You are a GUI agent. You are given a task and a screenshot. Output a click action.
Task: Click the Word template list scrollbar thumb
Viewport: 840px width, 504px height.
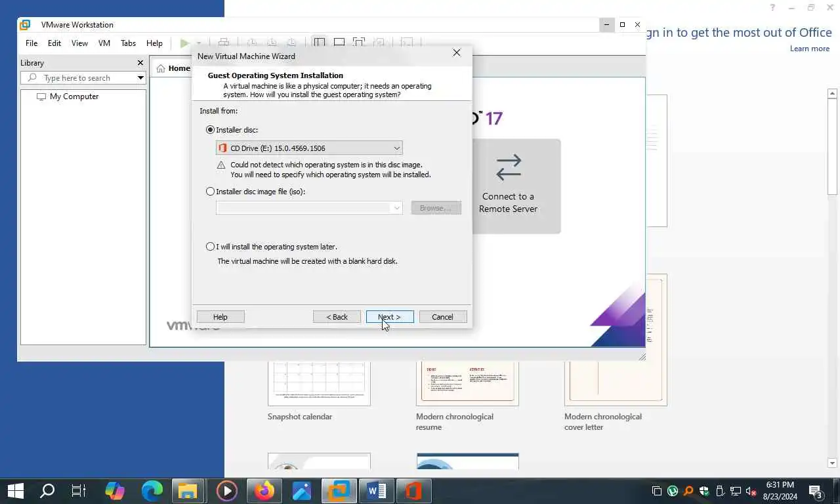[x=832, y=146]
